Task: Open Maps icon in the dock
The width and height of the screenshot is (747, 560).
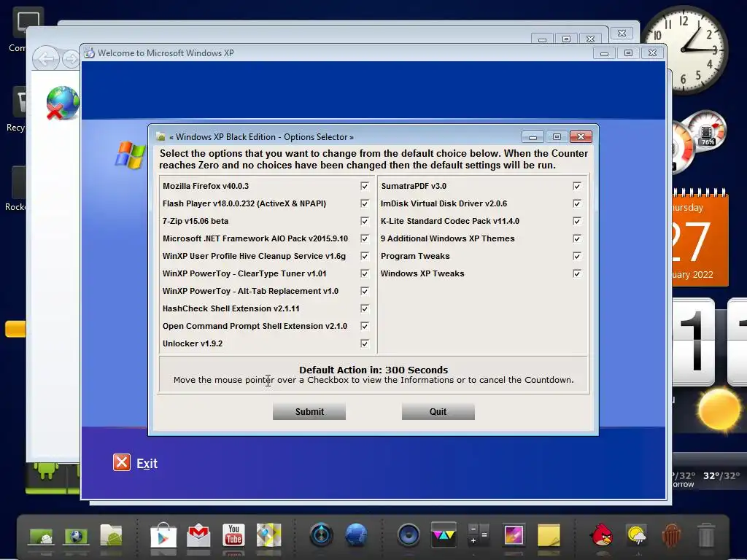Action: [x=268, y=535]
